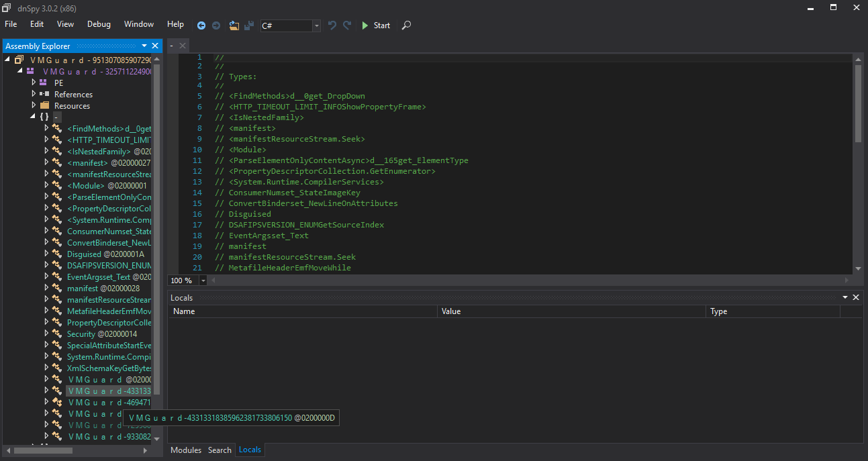
Task: Click the forward navigation arrow icon
Action: click(x=215, y=25)
